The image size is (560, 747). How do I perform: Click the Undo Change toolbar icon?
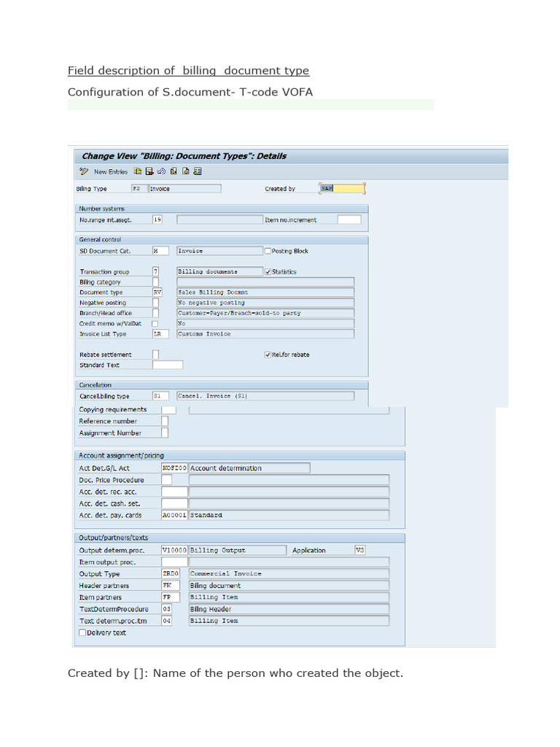point(161,171)
